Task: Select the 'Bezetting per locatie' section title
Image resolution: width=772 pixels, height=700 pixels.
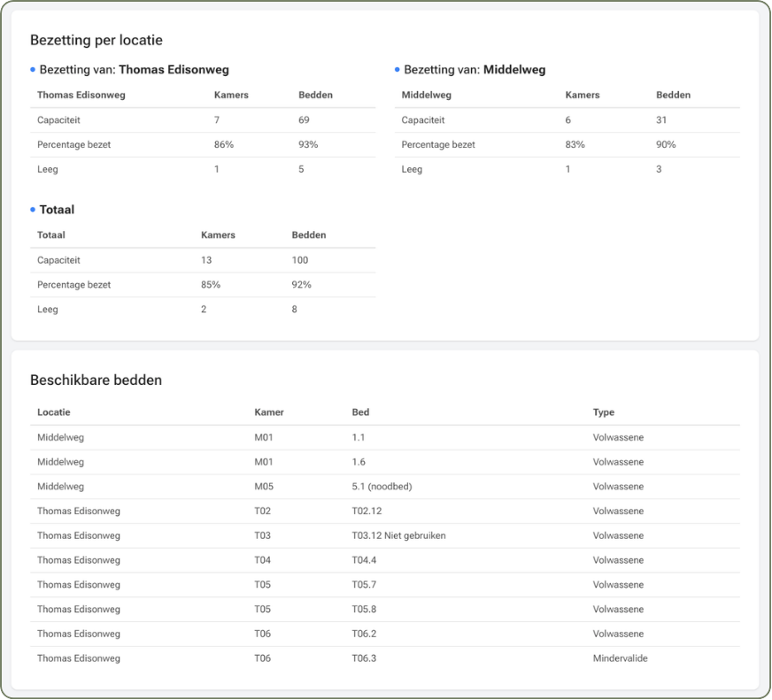Action: [96, 40]
